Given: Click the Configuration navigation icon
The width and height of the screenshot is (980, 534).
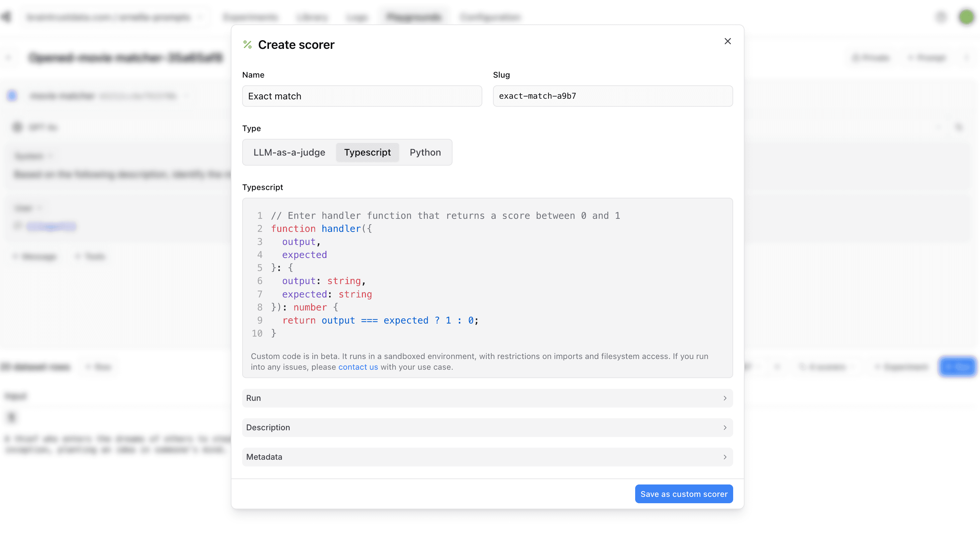Looking at the screenshot, I should [490, 16].
